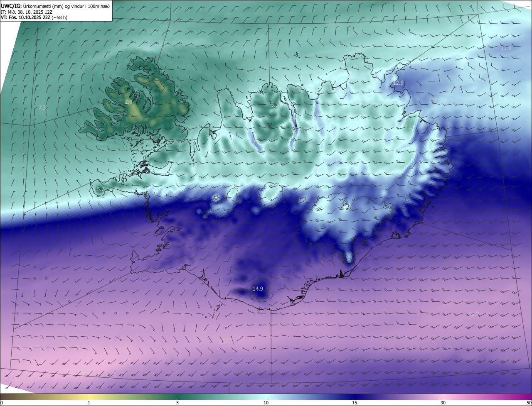Click the colorbar tick label 10

[x=266, y=403]
